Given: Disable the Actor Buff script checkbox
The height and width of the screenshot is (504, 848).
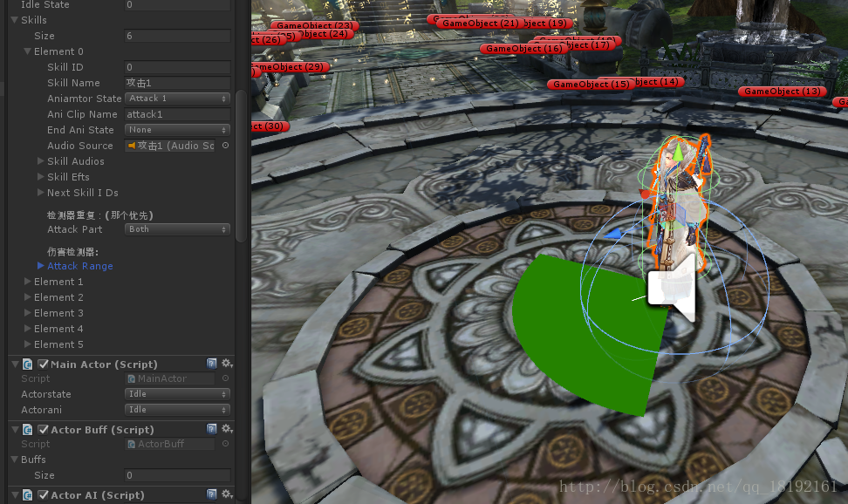Looking at the screenshot, I should point(44,429).
